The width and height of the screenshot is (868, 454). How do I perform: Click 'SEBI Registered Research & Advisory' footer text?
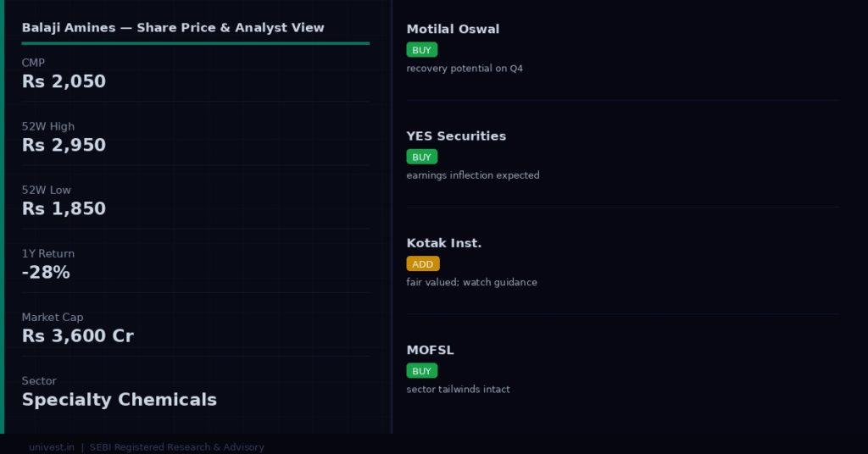click(176, 447)
